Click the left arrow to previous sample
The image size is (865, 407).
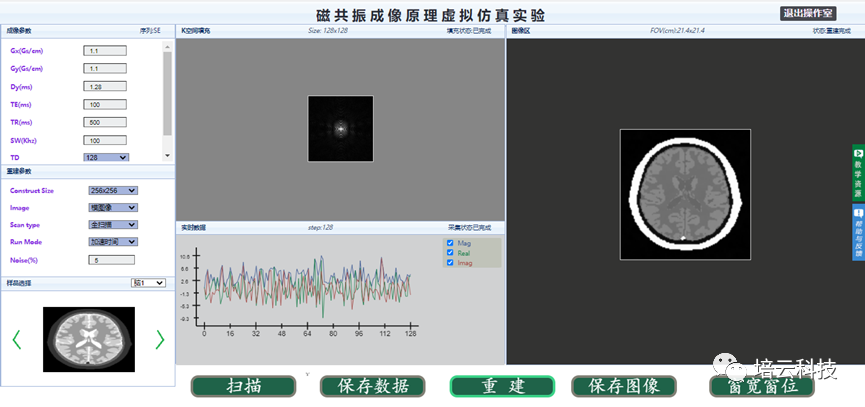coord(16,340)
